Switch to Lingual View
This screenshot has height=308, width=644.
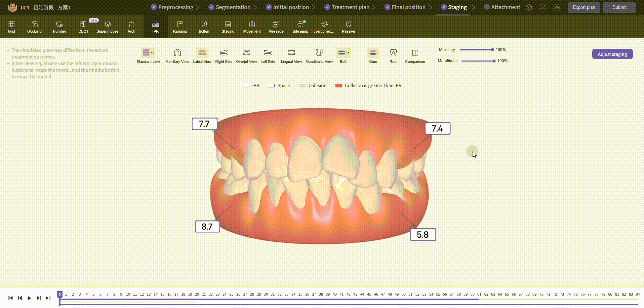click(291, 56)
